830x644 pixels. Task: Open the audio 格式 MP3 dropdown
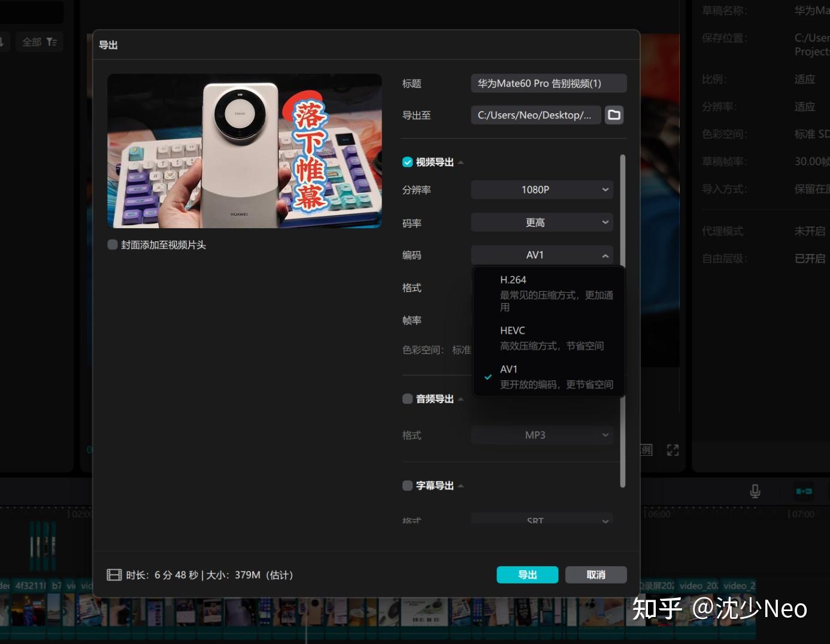click(x=542, y=435)
